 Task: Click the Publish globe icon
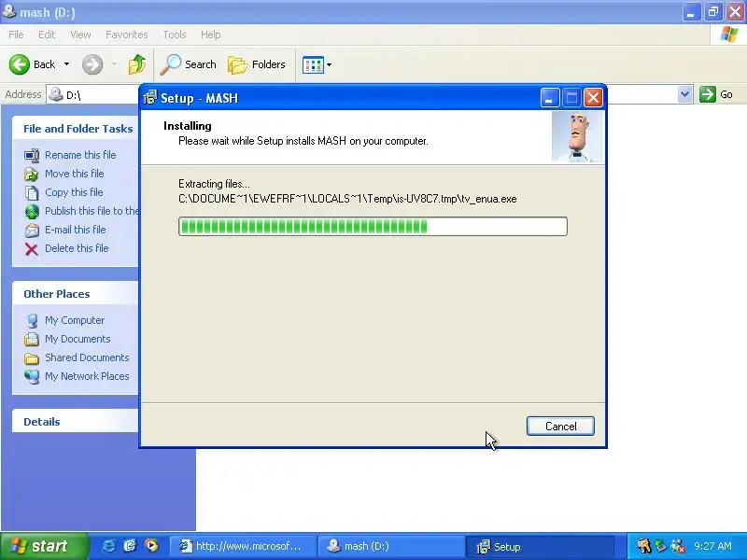(x=32, y=212)
